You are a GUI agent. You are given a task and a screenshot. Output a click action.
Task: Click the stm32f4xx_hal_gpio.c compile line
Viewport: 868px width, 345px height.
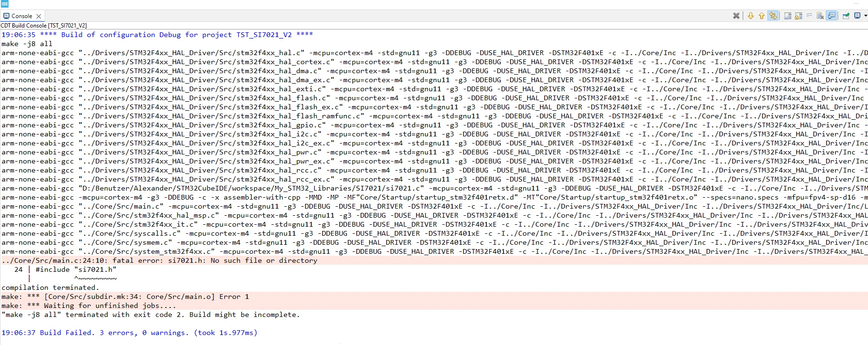434,125
